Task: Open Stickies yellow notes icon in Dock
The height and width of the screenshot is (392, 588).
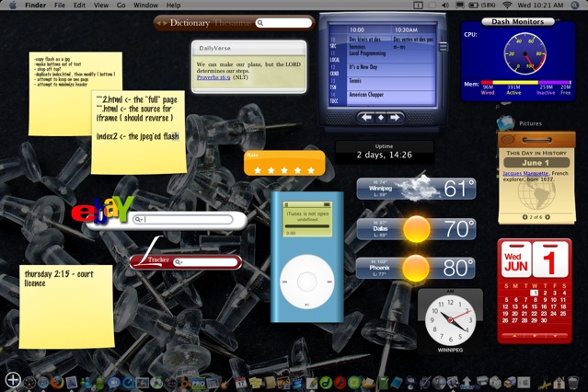Action: [x=256, y=383]
